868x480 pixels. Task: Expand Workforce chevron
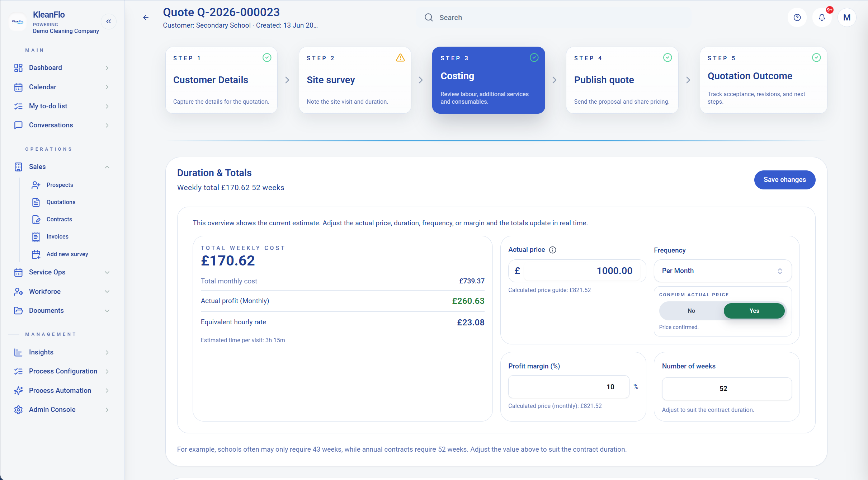[107, 292]
